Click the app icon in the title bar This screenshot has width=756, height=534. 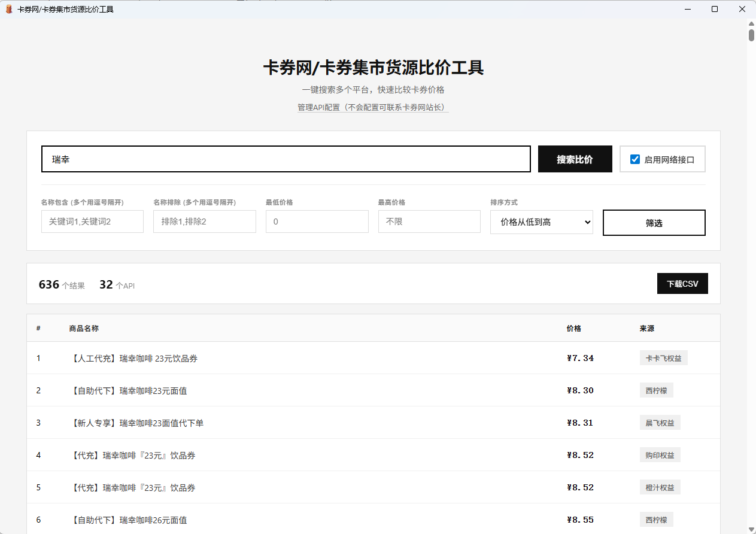click(8, 9)
